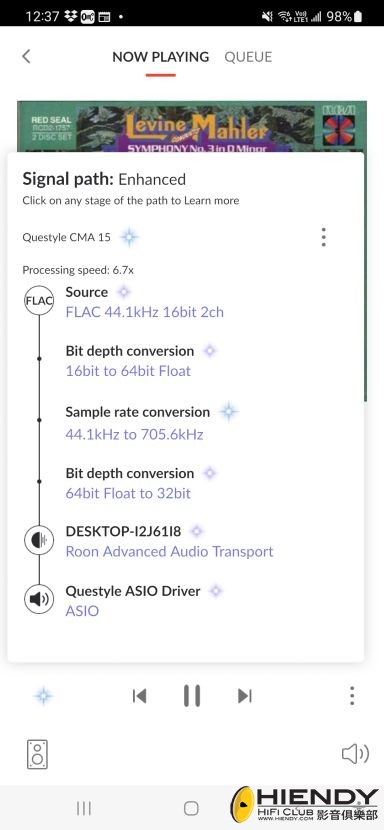Go back using the left chevron
Viewport: 384px width, 830px height.
click(26, 57)
